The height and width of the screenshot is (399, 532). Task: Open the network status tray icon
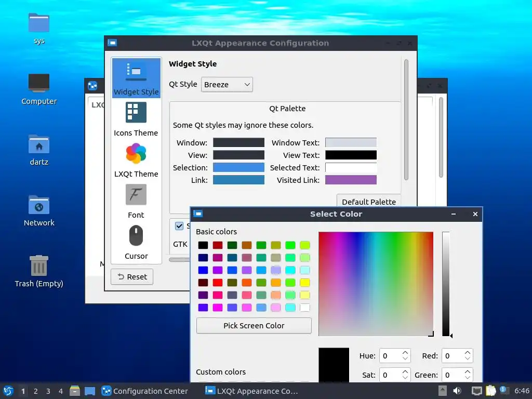[477, 391]
